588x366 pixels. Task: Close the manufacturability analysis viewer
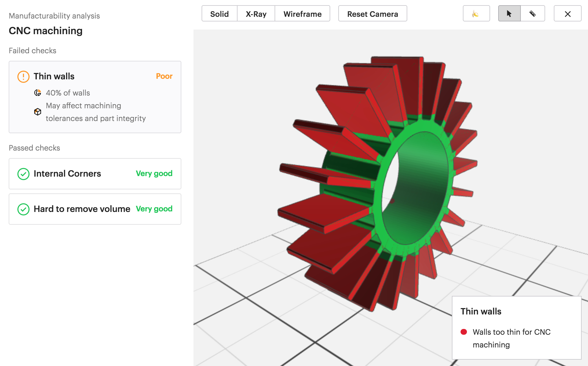point(567,14)
